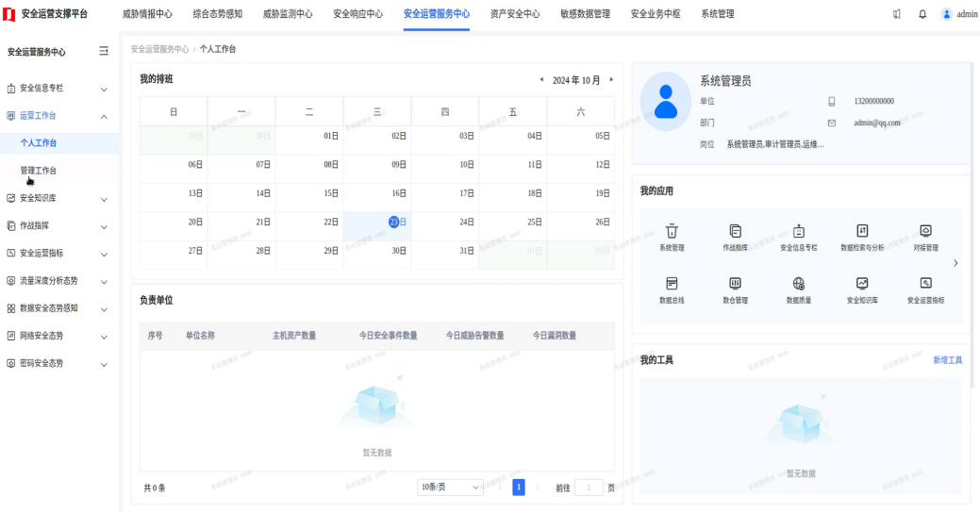Switch to the 威胁情报中心 top tab
The image size is (980, 512).
click(147, 14)
